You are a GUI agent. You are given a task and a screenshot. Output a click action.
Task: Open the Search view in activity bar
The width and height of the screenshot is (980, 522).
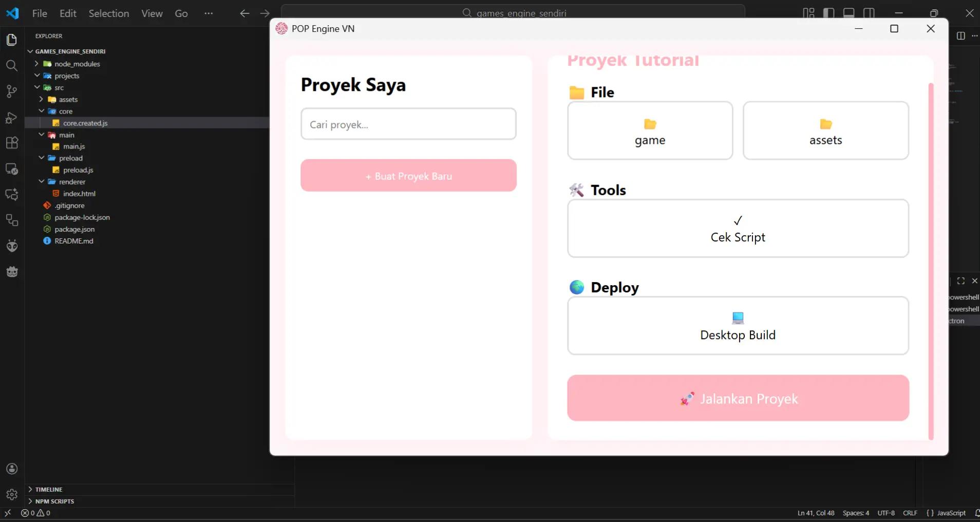12,65
